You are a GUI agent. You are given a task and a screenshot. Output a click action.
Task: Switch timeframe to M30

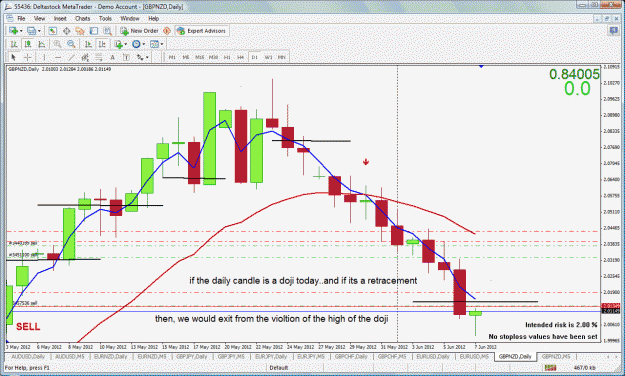213,57
